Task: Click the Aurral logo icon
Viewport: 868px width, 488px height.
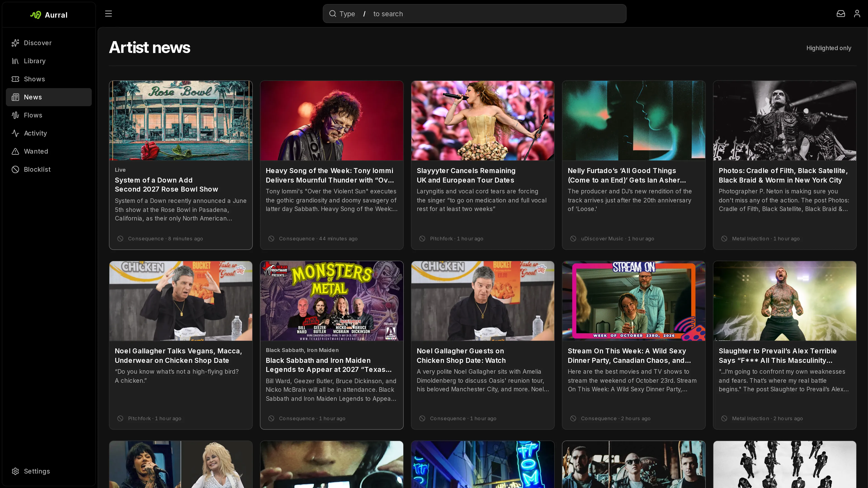Action: tap(36, 15)
